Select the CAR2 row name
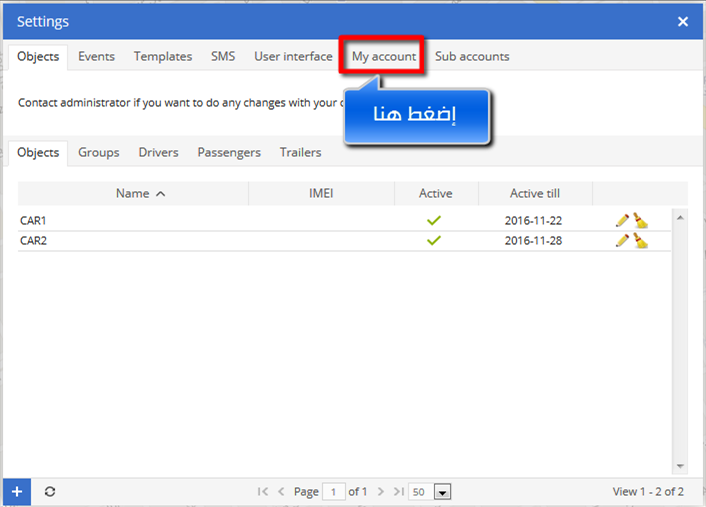 click(33, 241)
